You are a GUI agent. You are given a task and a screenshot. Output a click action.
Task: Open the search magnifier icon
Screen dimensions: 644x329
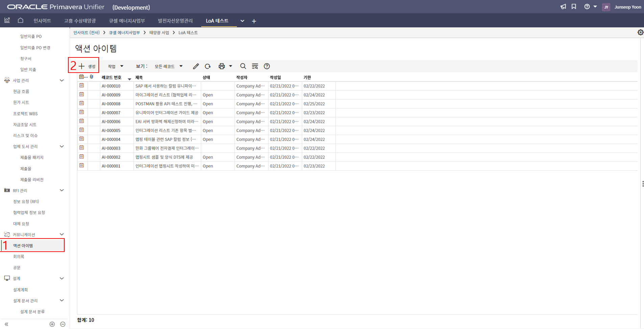pos(243,66)
